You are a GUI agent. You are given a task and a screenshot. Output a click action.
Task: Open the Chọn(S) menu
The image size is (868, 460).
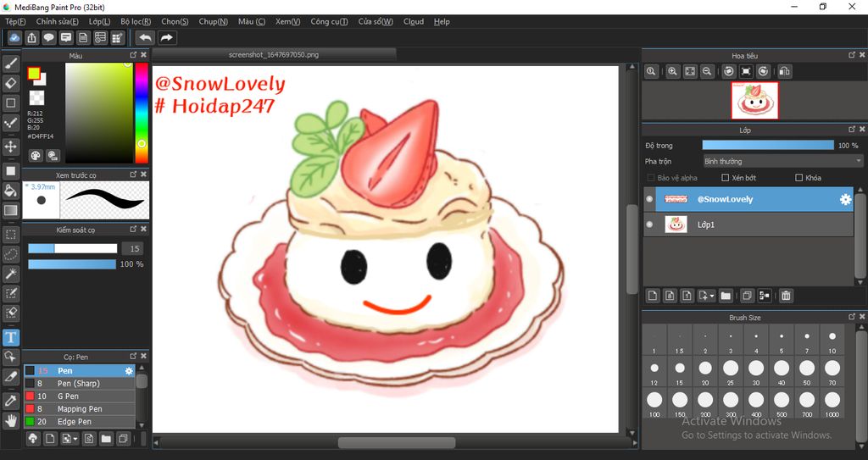[175, 21]
